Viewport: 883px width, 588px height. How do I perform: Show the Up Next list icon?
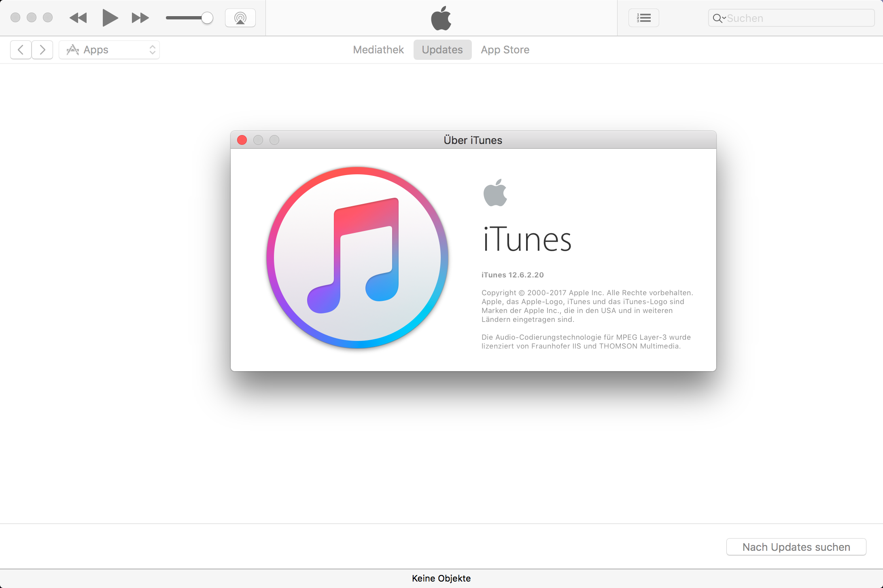643,18
